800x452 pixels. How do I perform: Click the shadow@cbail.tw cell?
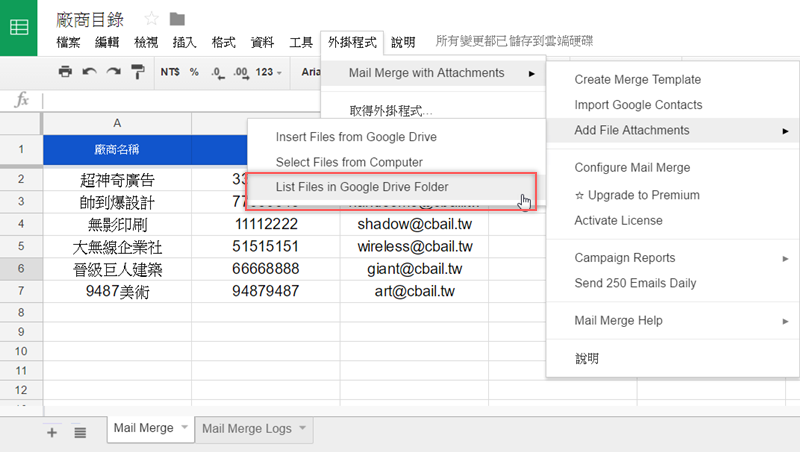pos(414,224)
